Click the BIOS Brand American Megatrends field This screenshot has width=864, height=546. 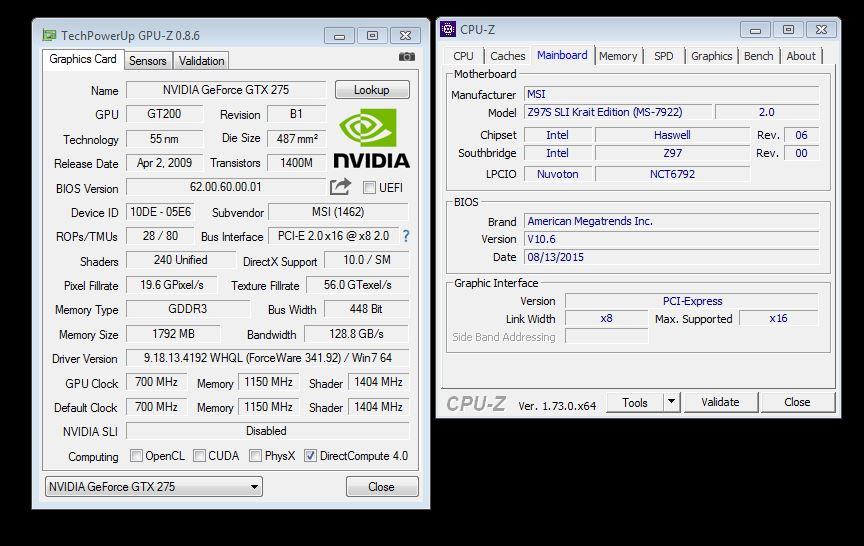pyautogui.click(x=671, y=221)
